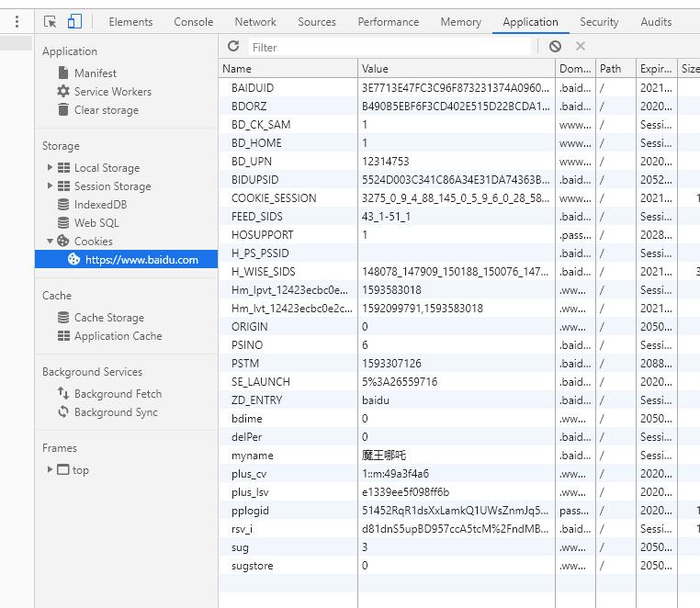Open the DevTools three-dot menu
This screenshot has height=608, width=700.
(17, 22)
